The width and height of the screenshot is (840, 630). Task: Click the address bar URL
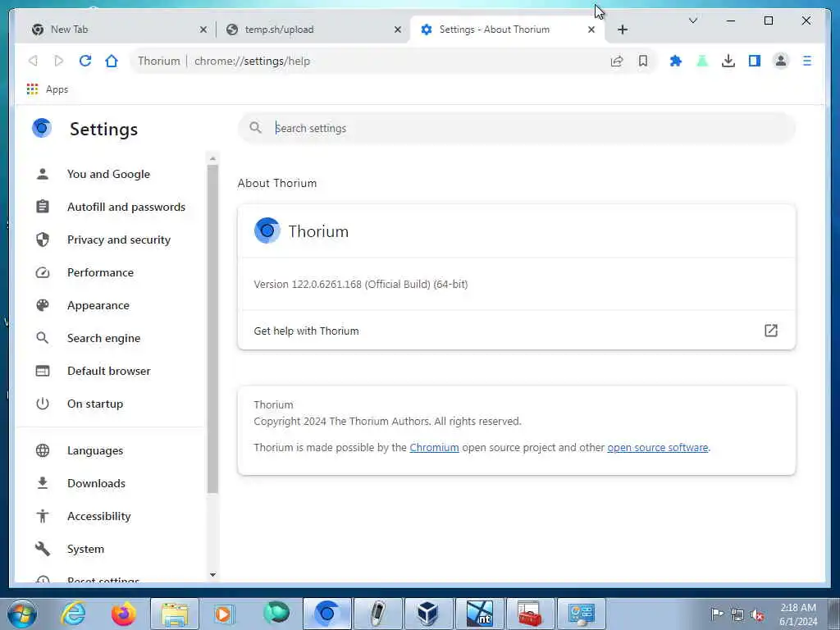tap(252, 61)
